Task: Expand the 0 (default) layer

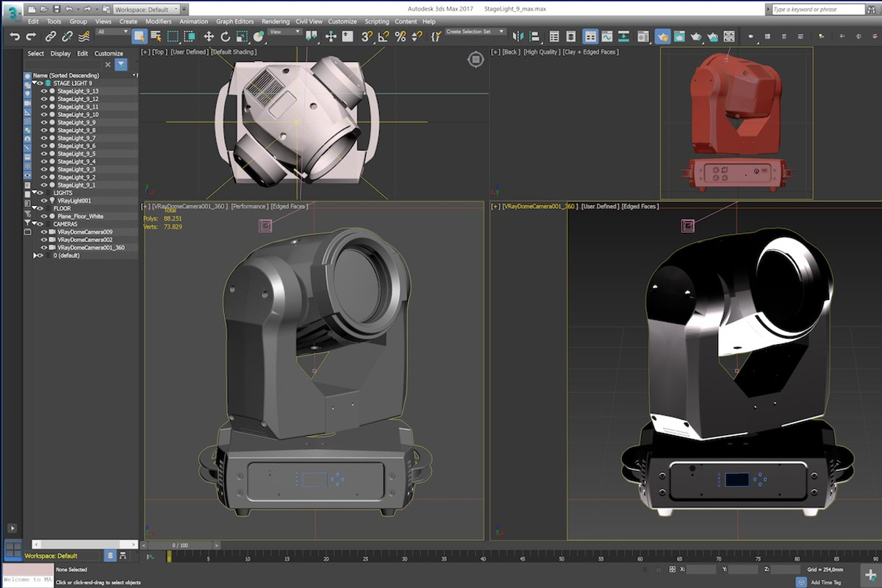Action: pyautogui.click(x=35, y=255)
